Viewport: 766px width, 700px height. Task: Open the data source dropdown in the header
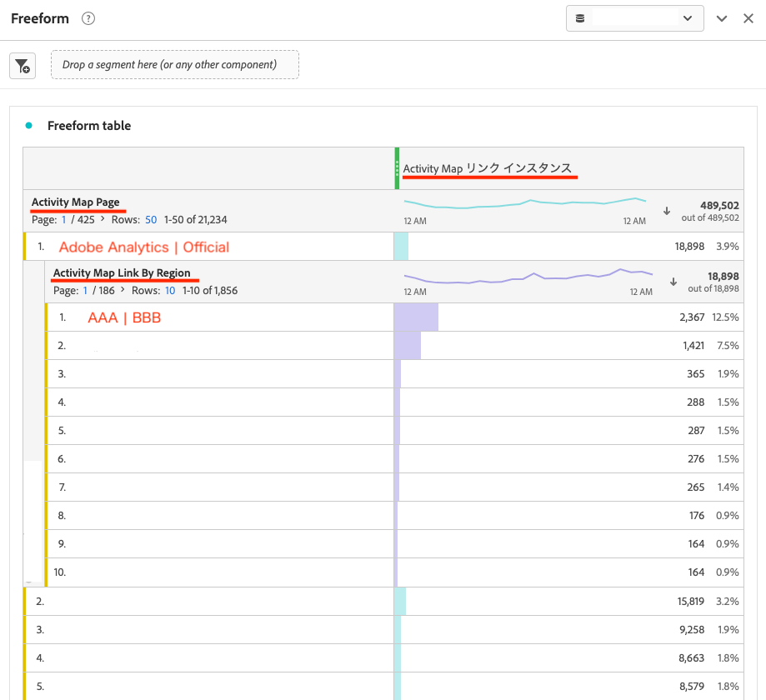(x=634, y=18)
